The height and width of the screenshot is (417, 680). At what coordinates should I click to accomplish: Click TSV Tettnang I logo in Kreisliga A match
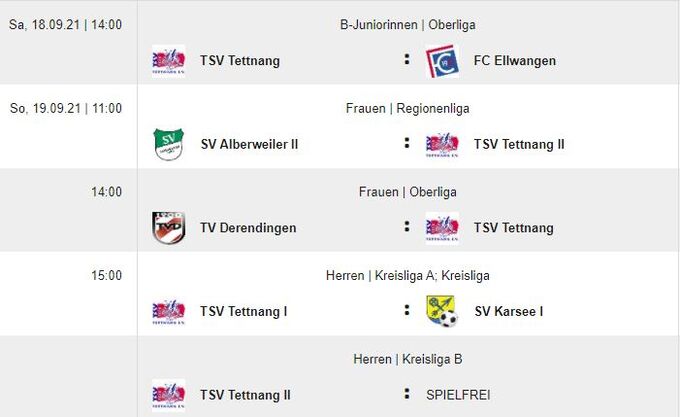pyautogui.click(x=167, y=311)
